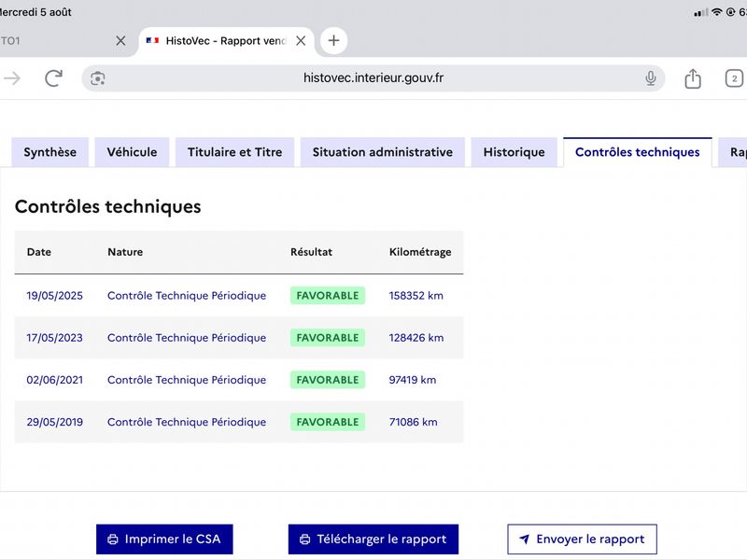This screenshot has width=747, height=560.
Task: Go forward with the browser arrow
Action: (x=12, y=78)
